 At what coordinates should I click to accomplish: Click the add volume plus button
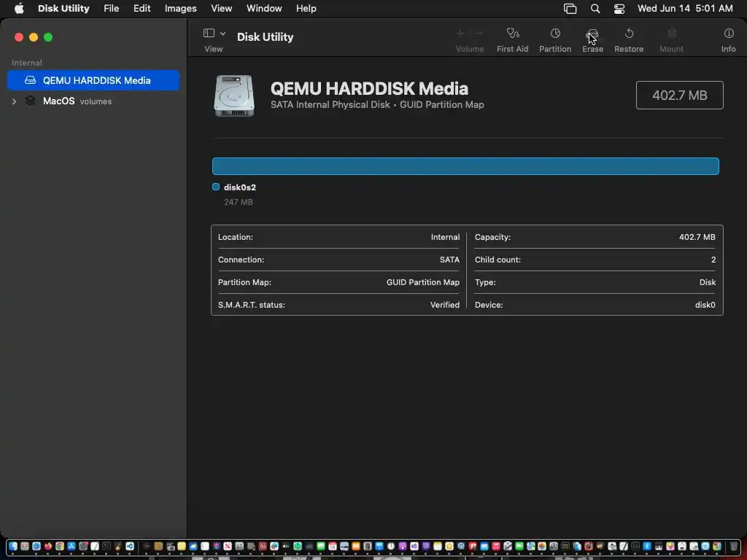tap(460, 34)
